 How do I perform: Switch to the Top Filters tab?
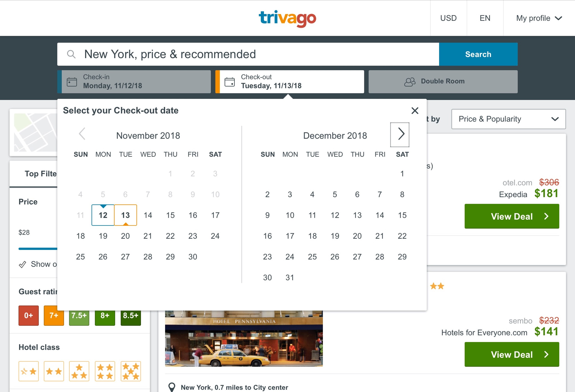[41, 174]
